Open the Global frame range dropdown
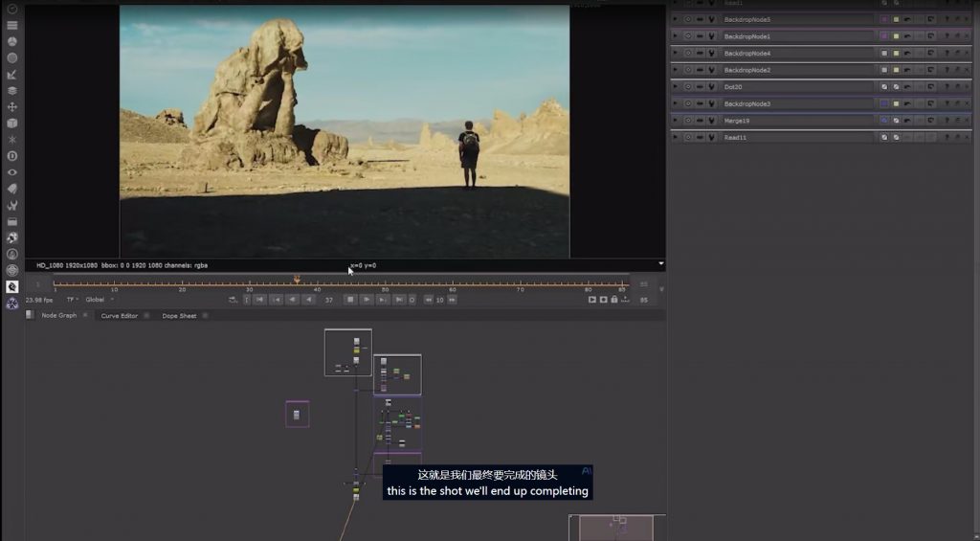The height and width of the screenshot is (541, 980). (x=100, y=300)
